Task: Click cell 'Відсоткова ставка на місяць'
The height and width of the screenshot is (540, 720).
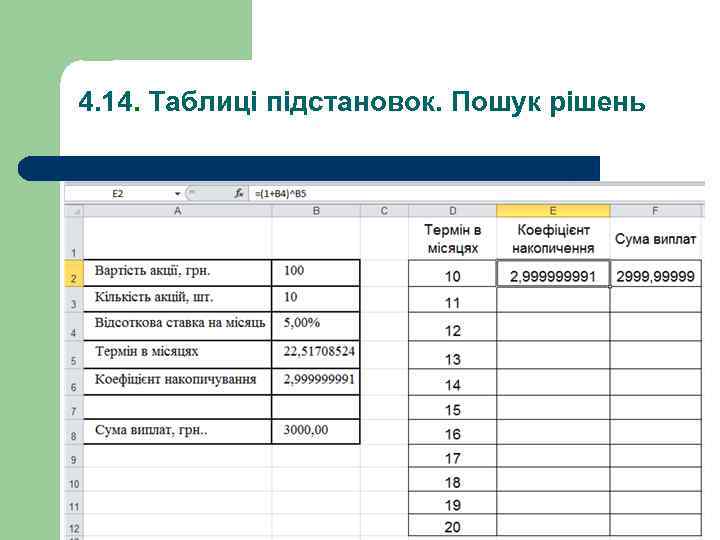Action: (x=178, y=326)
